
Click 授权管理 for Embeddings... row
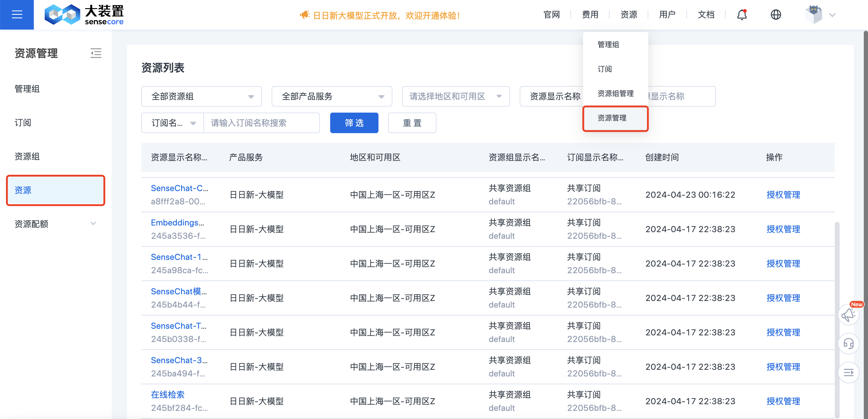pyautogui.click(x=783, y=229)
